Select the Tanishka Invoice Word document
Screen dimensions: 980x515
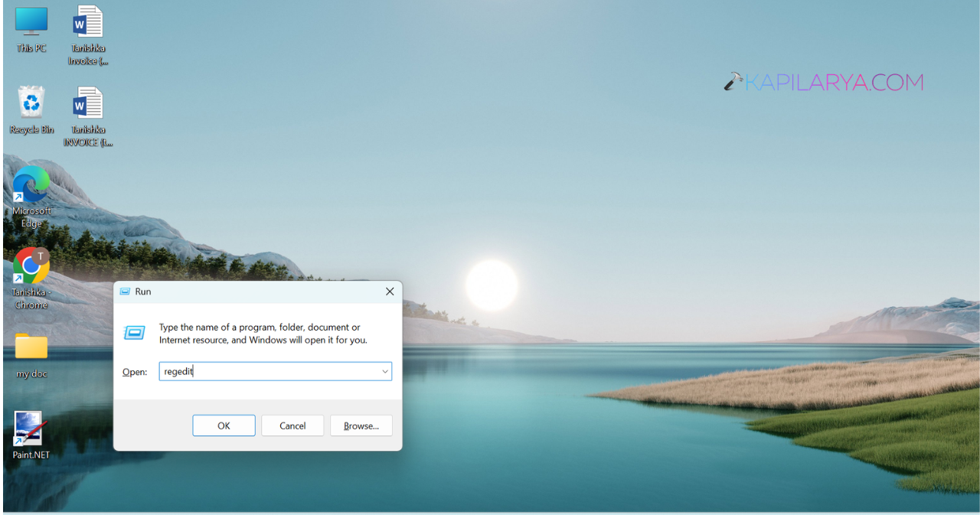click(88, 34)
